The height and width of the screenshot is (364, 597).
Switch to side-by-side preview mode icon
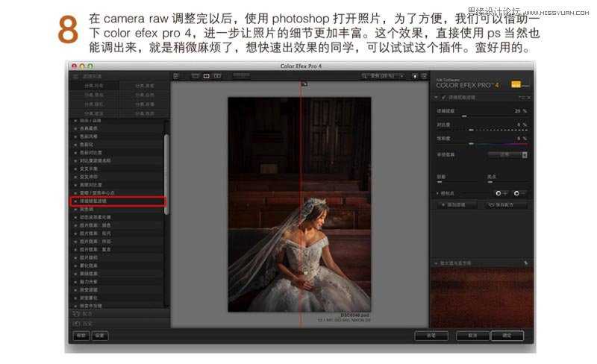217,76
